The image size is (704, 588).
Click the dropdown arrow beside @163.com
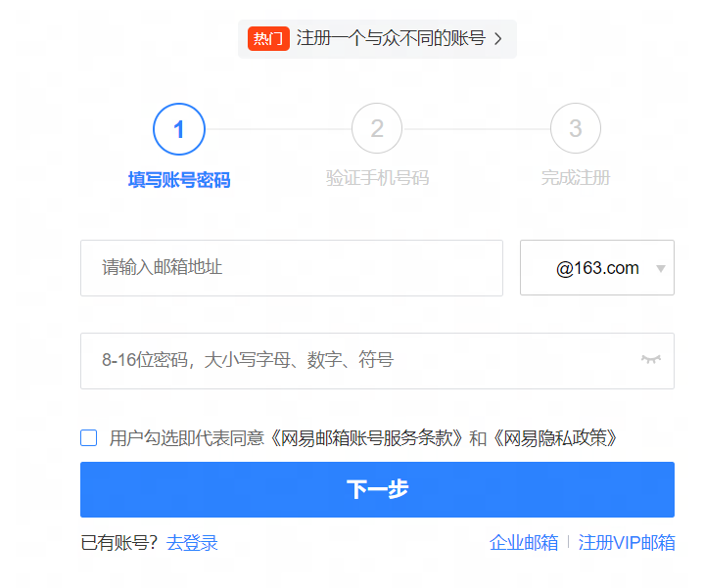pos(661,269)
